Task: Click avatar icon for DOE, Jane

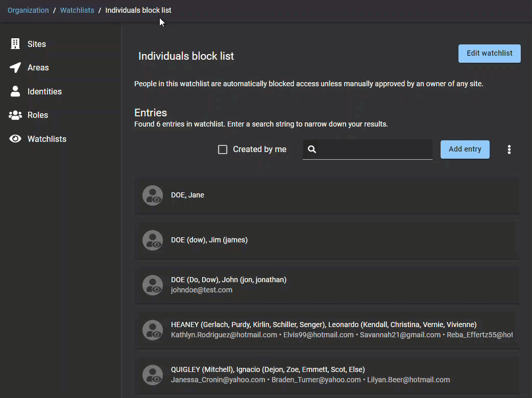Action: (x=152, y=195)
